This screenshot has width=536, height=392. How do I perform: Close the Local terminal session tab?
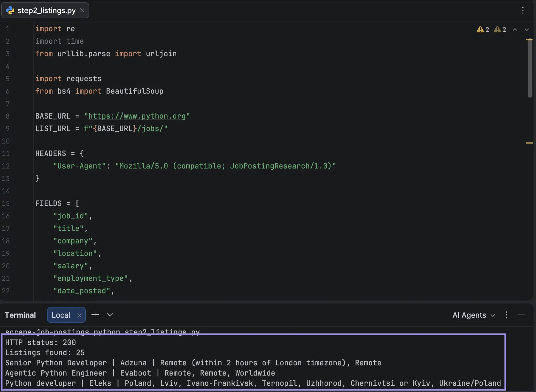pos(79,315)
